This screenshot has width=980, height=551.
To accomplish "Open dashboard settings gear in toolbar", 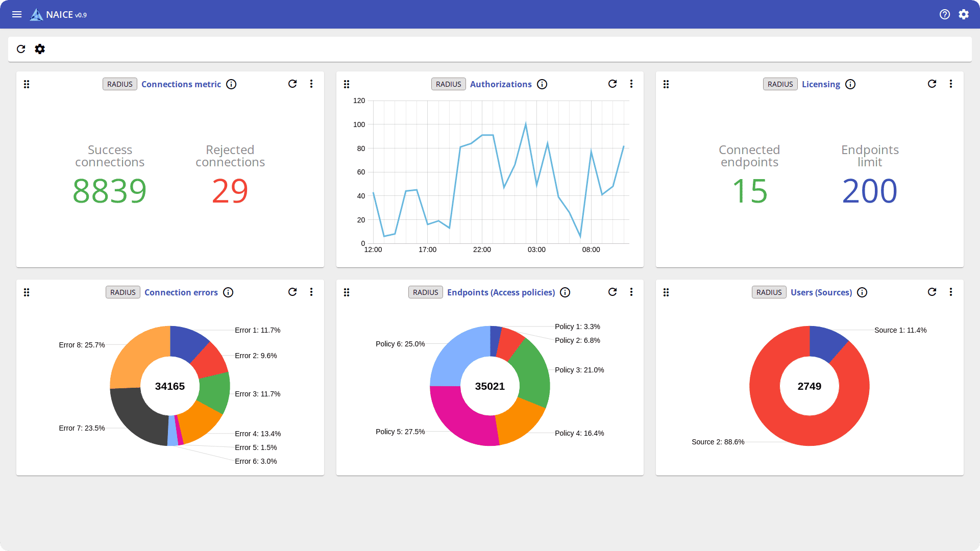I will pos(40,49).
